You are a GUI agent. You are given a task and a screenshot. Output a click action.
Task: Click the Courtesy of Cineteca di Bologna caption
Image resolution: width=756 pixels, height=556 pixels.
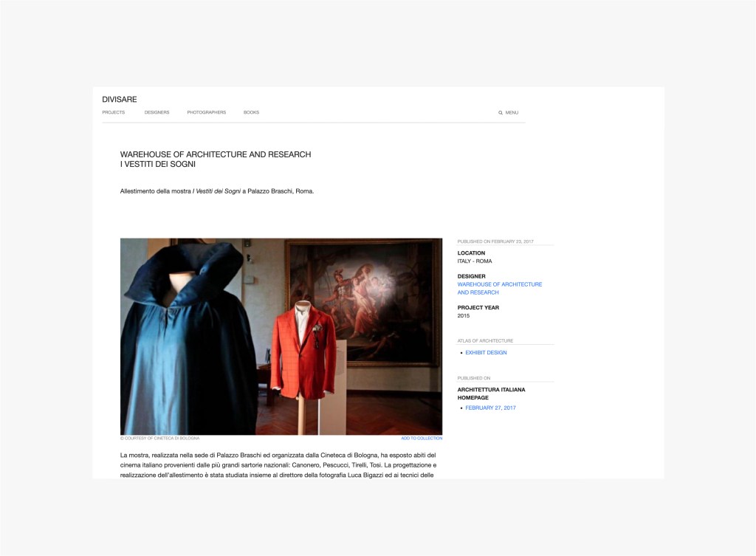(x=161, y=439)
